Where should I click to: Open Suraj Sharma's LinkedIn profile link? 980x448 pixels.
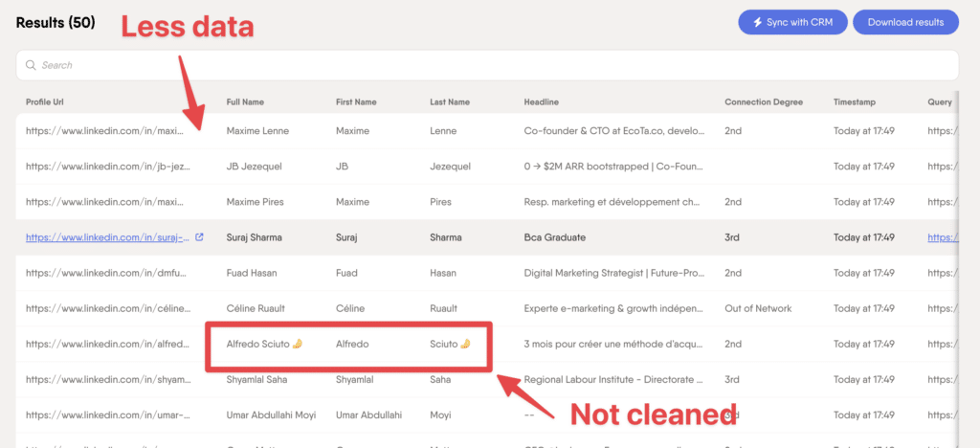108,237
